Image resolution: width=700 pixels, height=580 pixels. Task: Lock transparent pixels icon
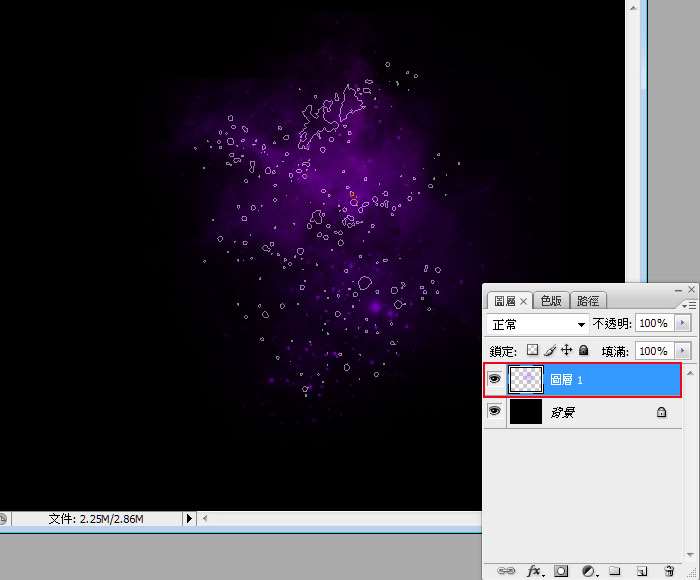(x=532, y=350)
